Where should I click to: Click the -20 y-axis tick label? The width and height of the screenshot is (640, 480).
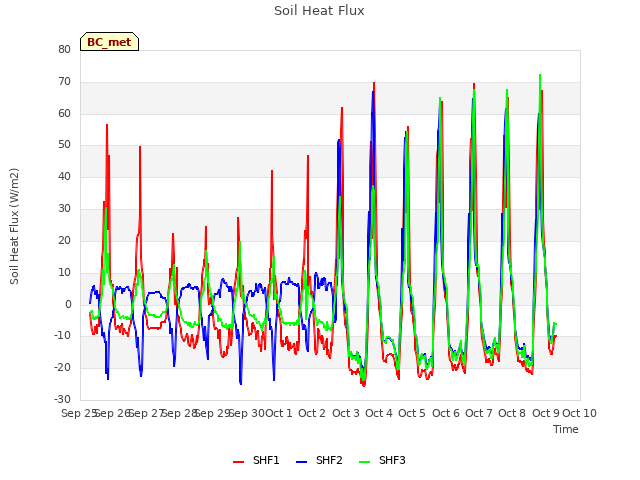[63, 367]
